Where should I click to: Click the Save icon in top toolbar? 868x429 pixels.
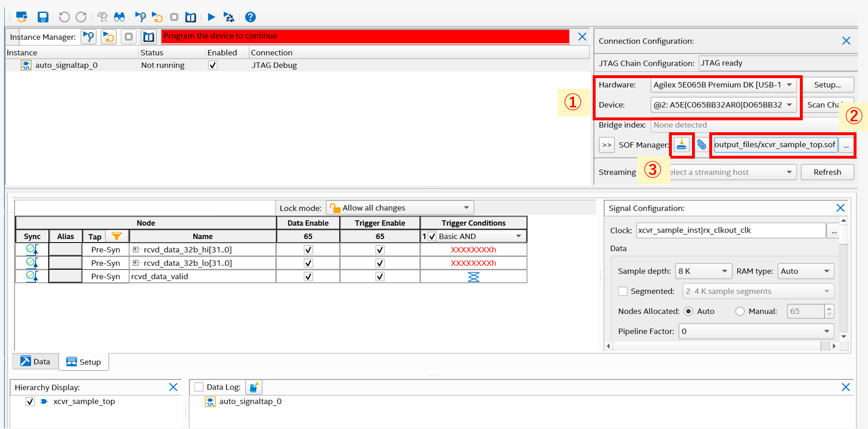(43, 17)
